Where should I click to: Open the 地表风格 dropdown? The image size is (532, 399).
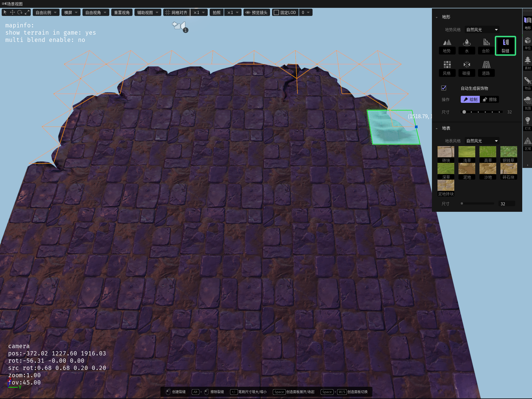pos(482,141)
